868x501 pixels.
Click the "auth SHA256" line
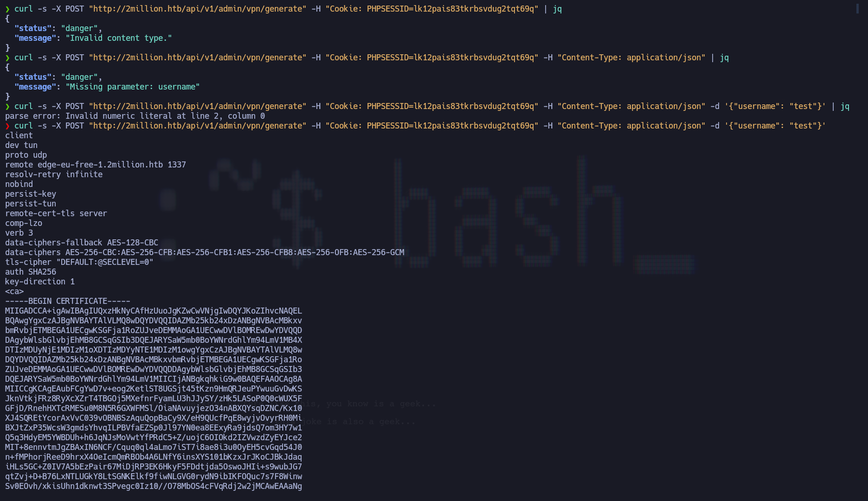(x=31, y=272)
